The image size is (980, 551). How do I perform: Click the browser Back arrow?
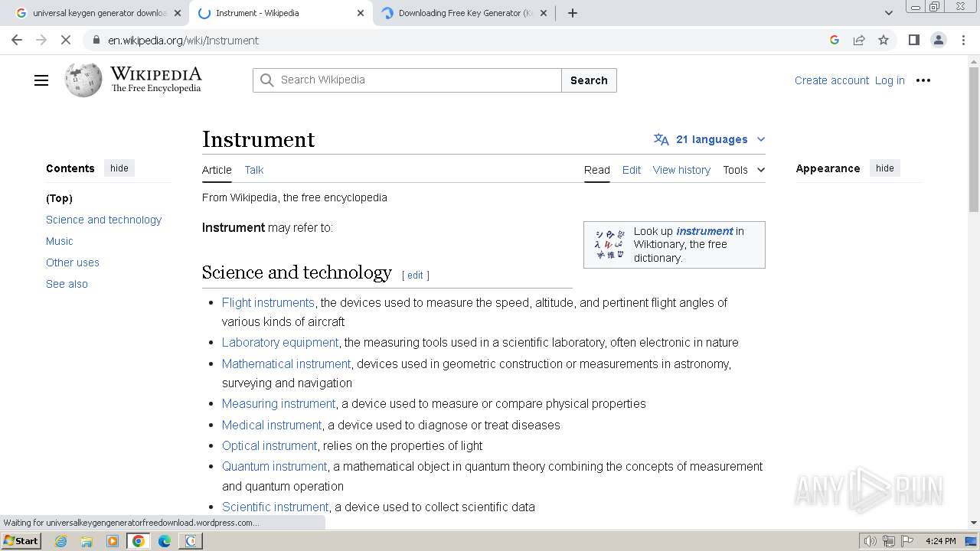point(17,40)
